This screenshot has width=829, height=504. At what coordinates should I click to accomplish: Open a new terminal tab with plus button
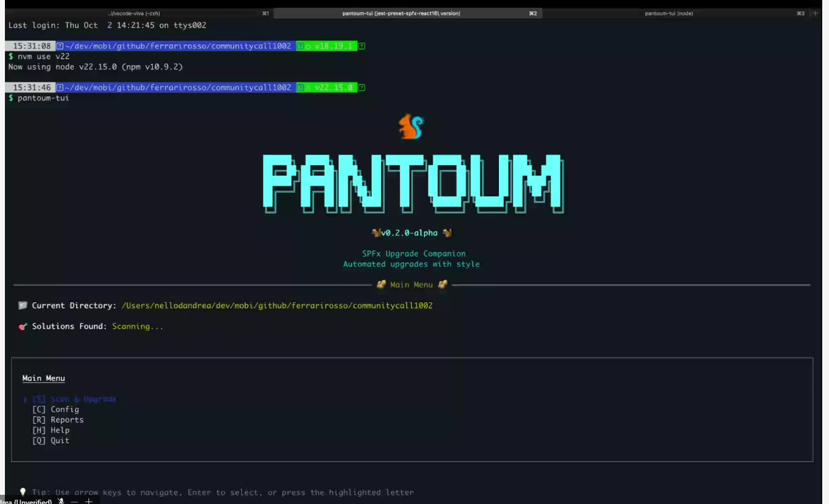[x=815, y=13]
